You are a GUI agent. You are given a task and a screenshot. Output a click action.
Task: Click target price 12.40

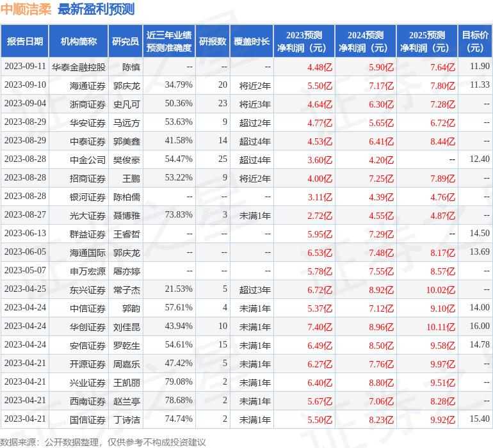pyautogui.click(x=480, y=159)
